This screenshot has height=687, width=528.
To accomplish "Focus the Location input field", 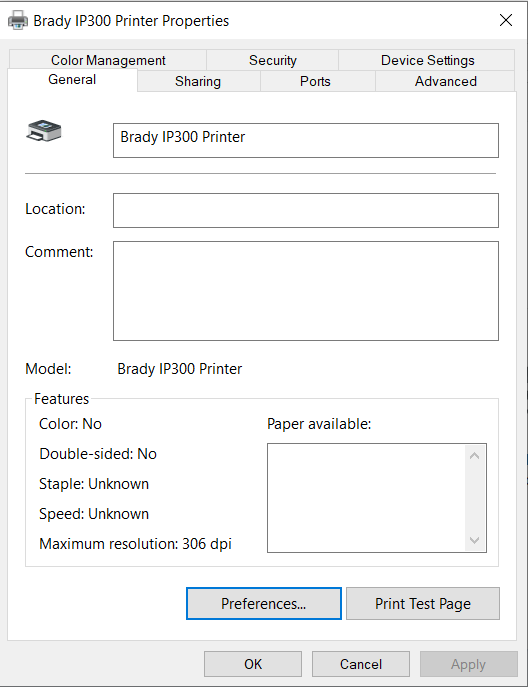I will (x=306, y=210).
